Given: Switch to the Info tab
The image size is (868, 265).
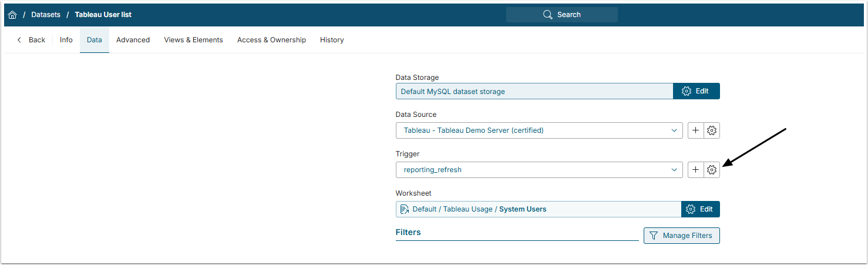Looking at the screenshot, I should pyautogui.click(x=66, y=40).
